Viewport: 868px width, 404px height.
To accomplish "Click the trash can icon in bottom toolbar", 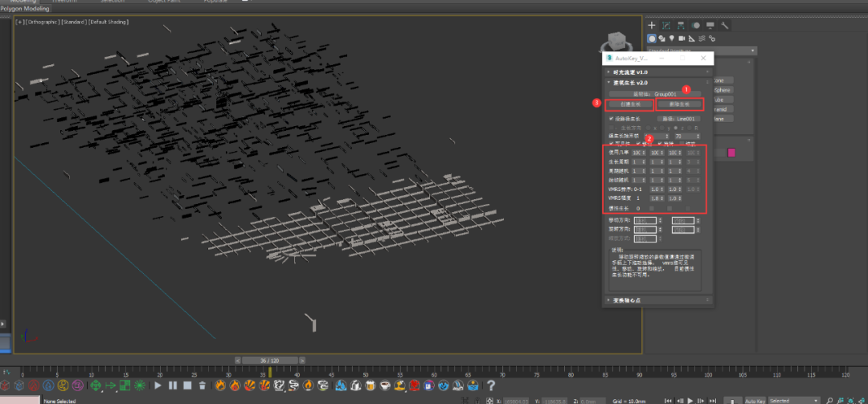I will click(x=203, y=386).
